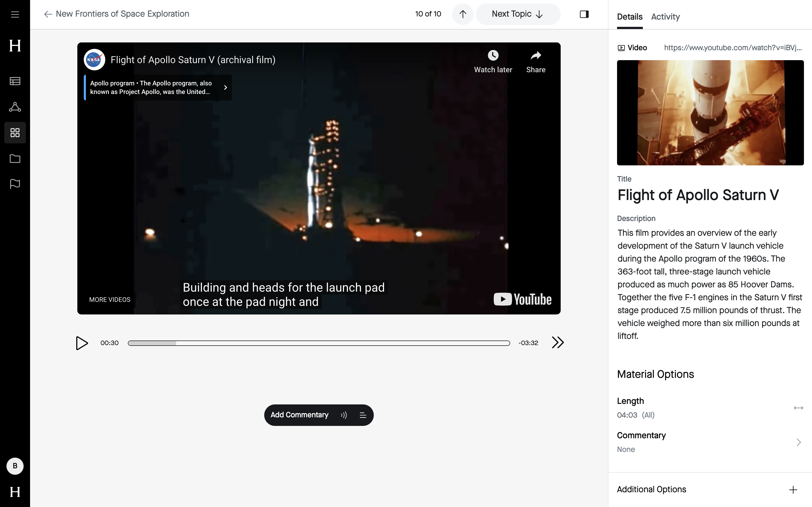
Task: Click Add Commentary button
Action: pos(299,415)
